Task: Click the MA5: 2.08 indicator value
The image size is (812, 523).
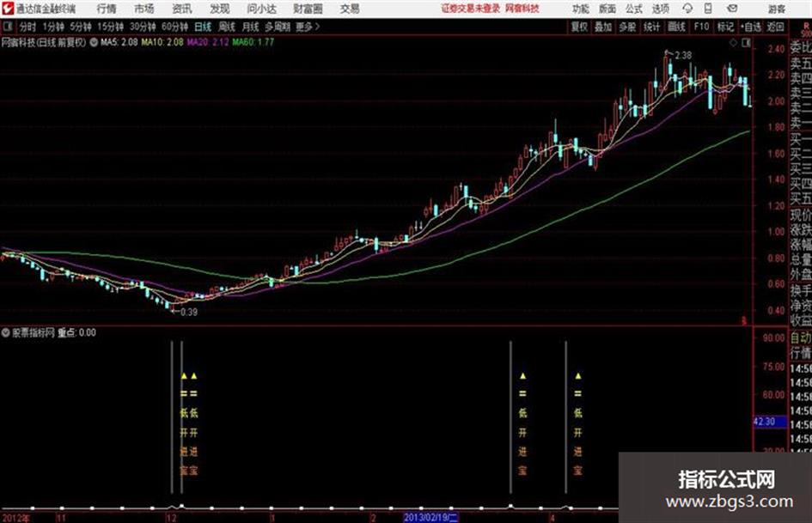Action: click(119, 42)
